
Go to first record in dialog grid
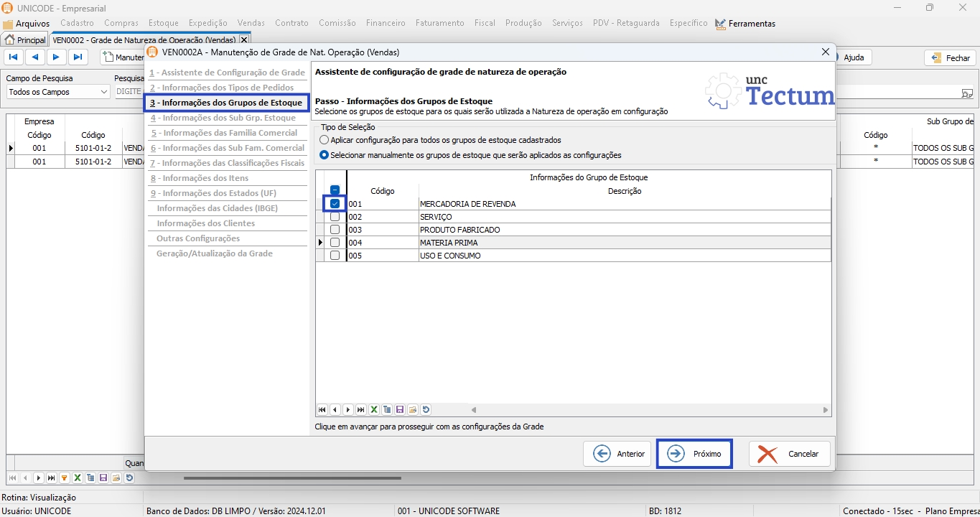tap(322, 410)
